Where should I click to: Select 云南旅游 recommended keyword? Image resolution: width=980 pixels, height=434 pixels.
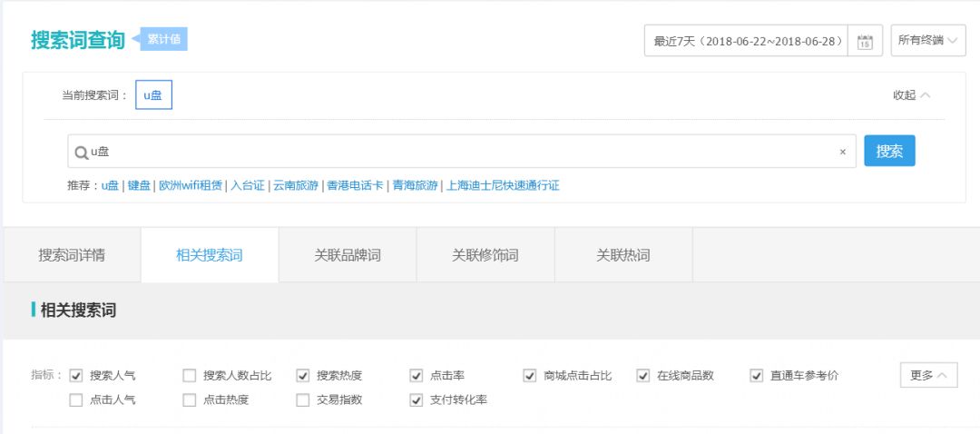296,186
